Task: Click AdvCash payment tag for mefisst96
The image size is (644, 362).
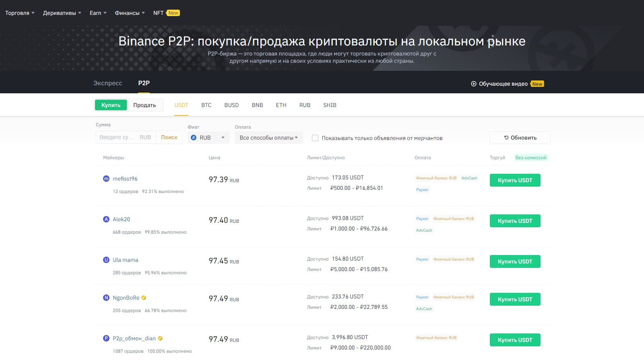Action: click(x=469, y=178)
